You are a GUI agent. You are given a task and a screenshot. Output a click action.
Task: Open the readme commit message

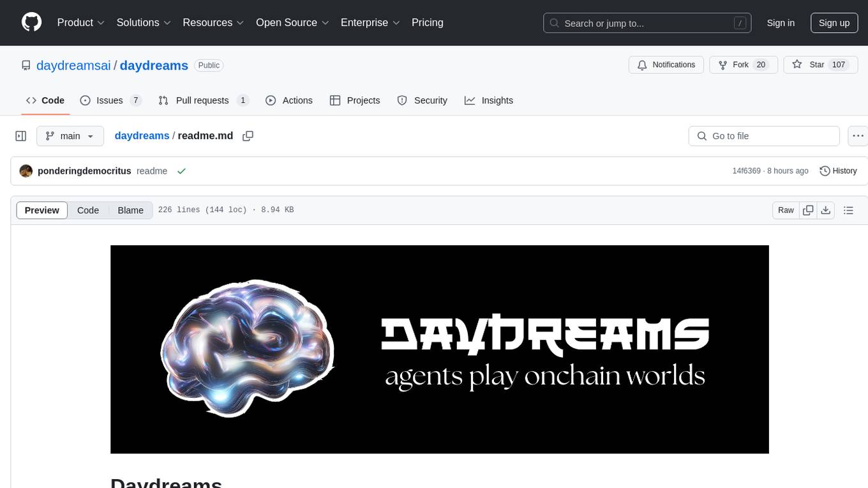152,171
